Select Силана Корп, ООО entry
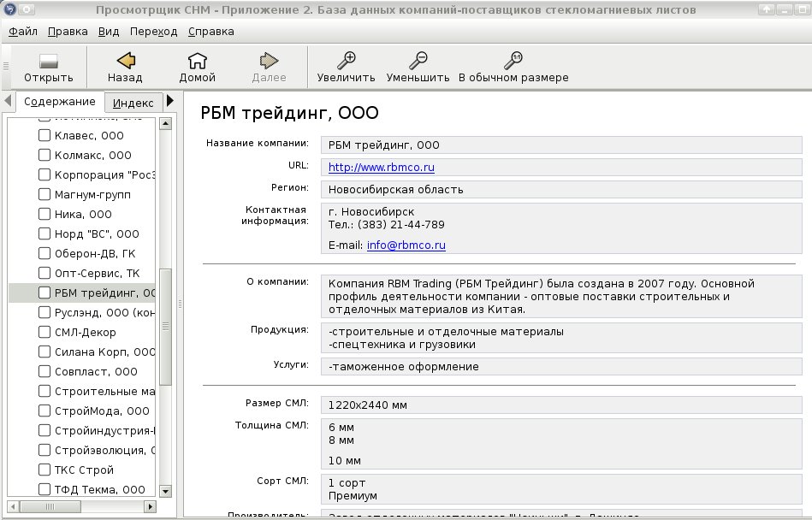Image resolution: width=812 pixels, height=520 pixels. tap(104, 352)
